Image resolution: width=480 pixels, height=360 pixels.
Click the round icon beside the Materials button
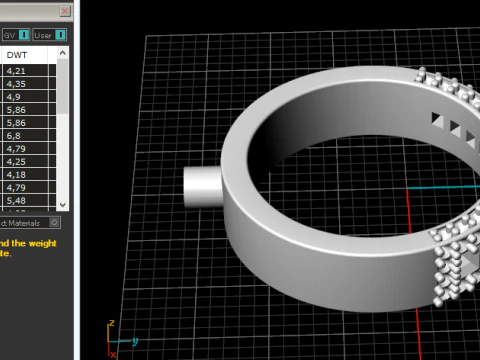coord(54,223)
